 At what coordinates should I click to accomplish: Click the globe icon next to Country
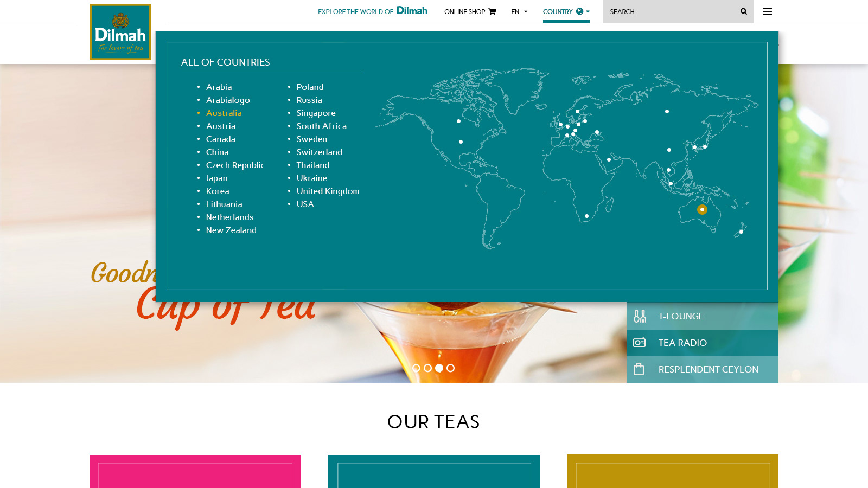579,11
